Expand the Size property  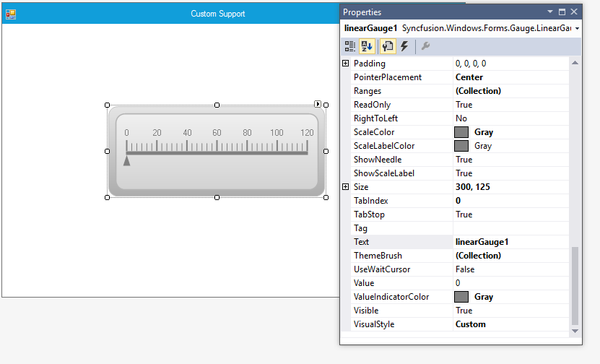346,187
